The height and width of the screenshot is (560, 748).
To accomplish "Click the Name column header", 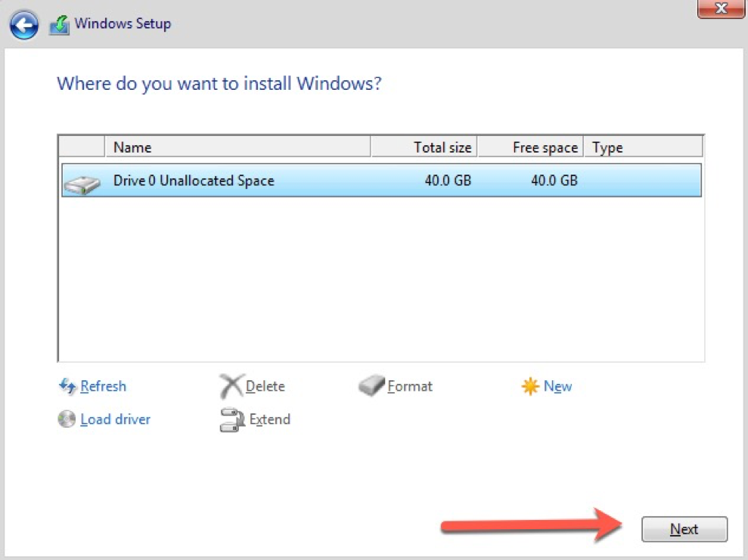I will pyautogui.click(x=237, y=147).
